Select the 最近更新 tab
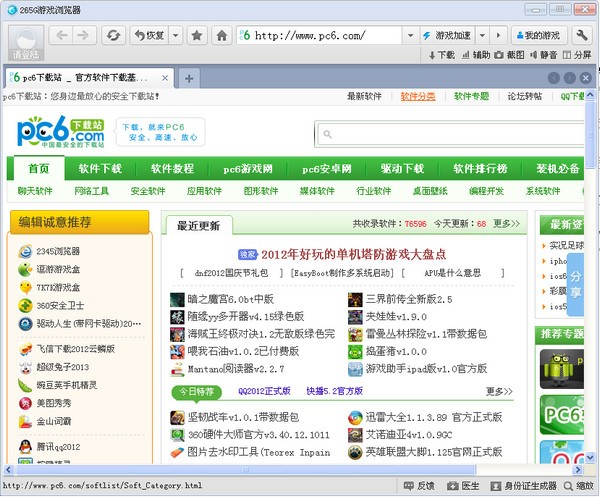Screen dimensions: 600x497 (199, 225)
